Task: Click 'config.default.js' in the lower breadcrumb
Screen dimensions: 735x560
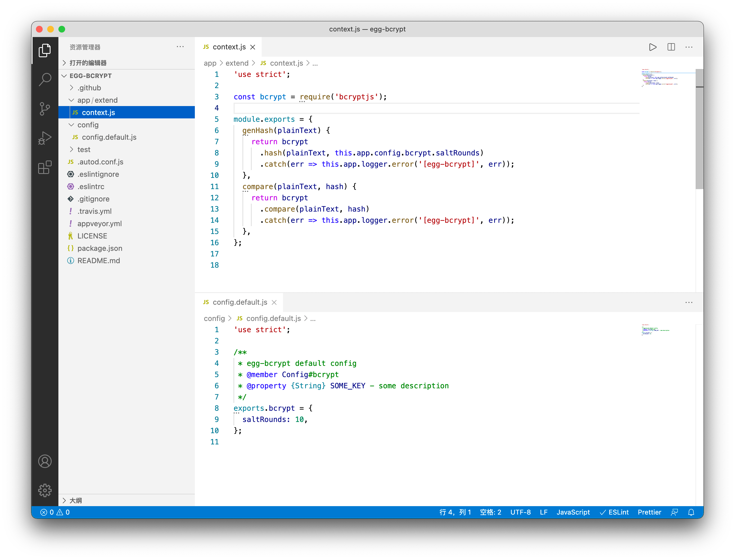Action: pos(273,318)
